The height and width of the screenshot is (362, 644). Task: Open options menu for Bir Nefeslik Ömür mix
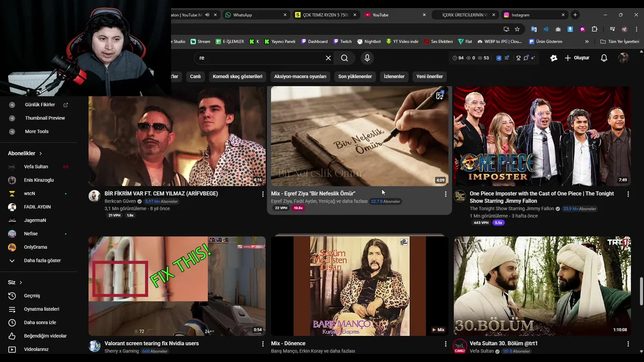click(x=445, y=194)
